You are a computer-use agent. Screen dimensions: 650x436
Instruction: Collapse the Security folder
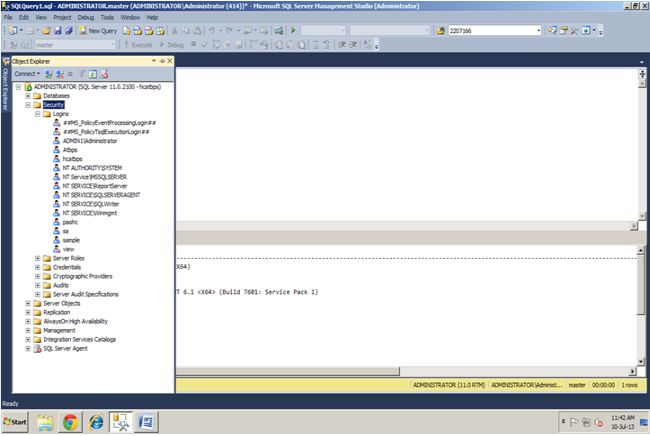(28, 105)
